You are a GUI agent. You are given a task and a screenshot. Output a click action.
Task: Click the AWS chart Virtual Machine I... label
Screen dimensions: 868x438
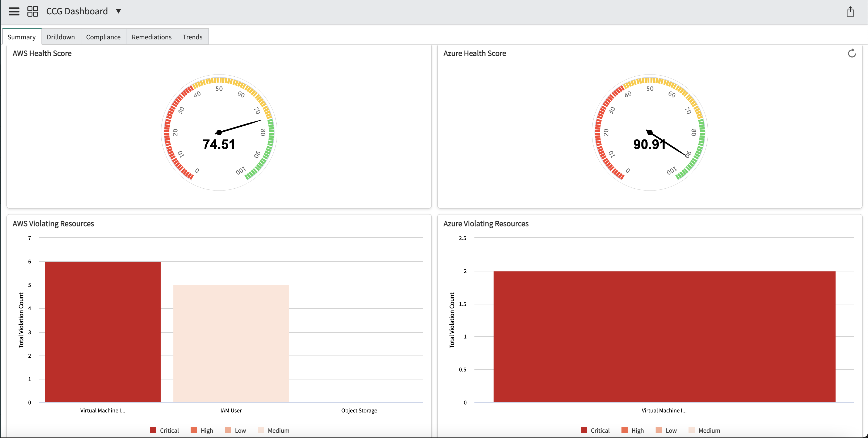(x=103, y=410)
